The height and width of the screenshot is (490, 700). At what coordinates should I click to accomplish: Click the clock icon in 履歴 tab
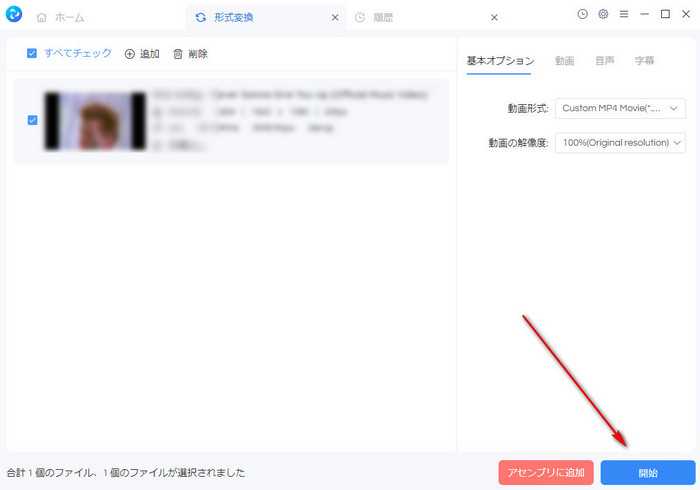tap(360, 17)
